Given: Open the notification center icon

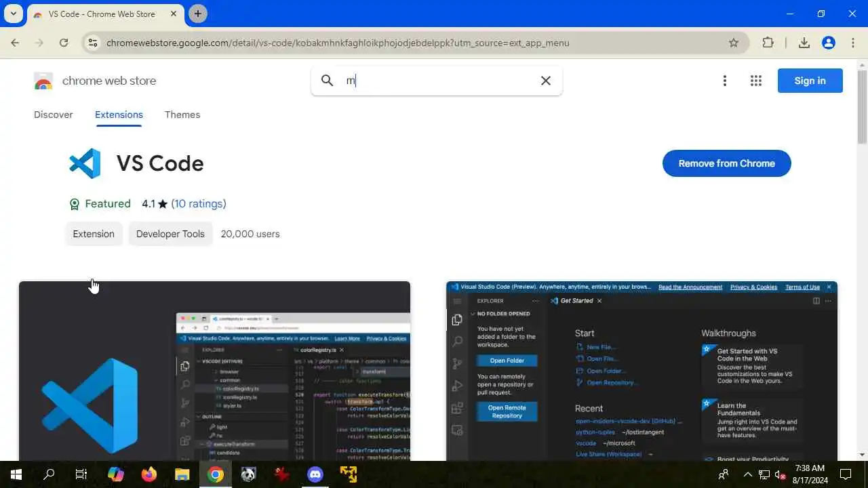Looking at the screenshot, I should point(846,474).
